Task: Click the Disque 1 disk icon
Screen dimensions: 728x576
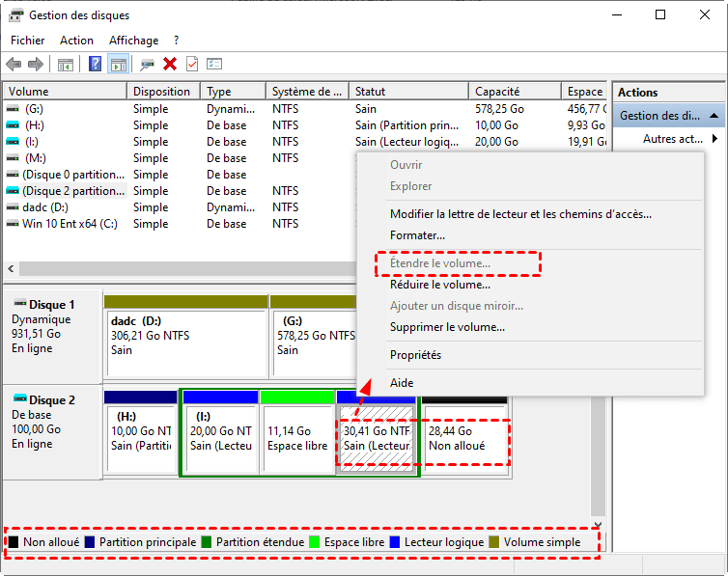Action: click(x=20, y=304)
